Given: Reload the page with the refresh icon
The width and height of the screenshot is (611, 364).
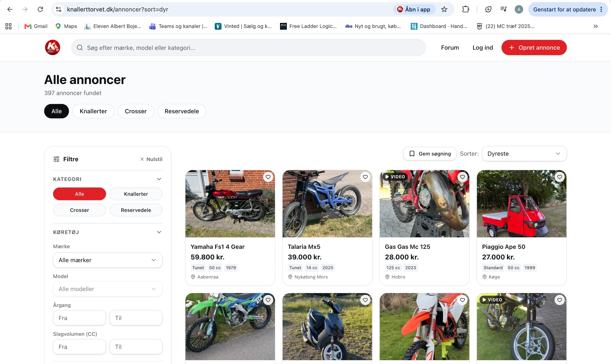Looking at the screenshot, I should [40, 10].
